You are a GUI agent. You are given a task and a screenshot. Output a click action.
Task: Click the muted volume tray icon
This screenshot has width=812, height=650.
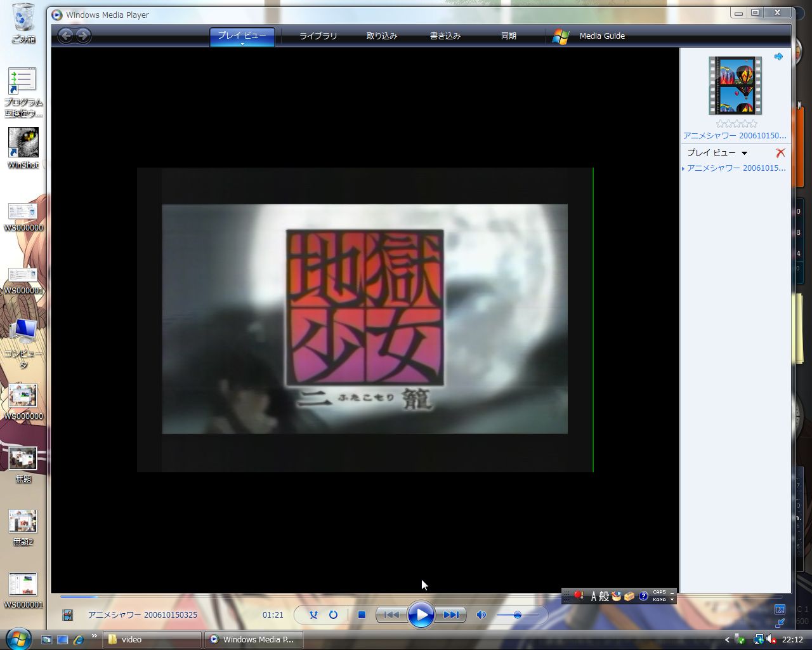click(x=771, y=639)
